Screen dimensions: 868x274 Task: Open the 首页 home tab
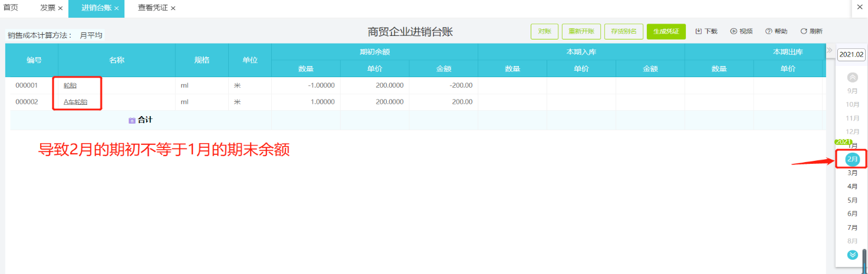(11, 8)
